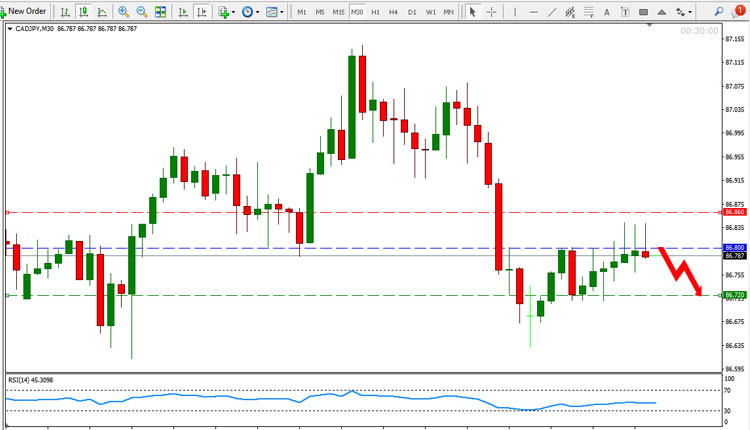Select the H1 timeframe
Screen dimensions: 750x430
(375, 12)
